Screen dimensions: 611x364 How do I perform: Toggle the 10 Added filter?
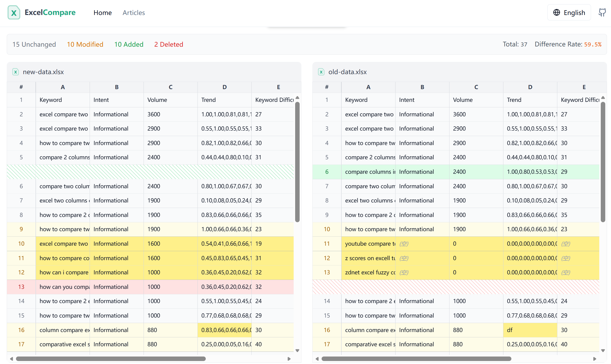coord(129,44)
